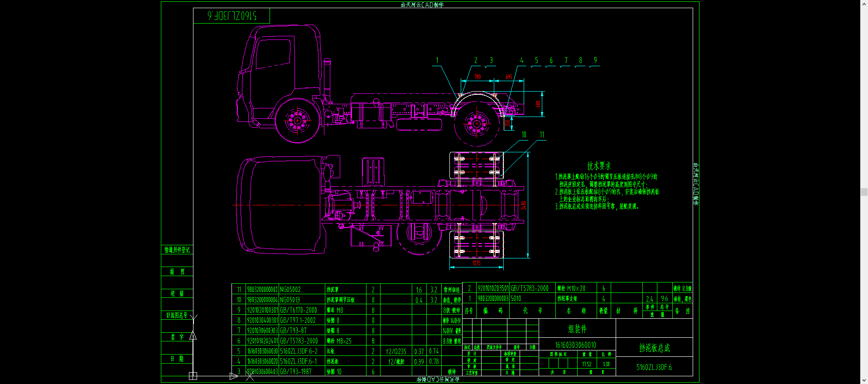Click callout balloon number 1
868x384 pixels.
[x=437, y=60]
